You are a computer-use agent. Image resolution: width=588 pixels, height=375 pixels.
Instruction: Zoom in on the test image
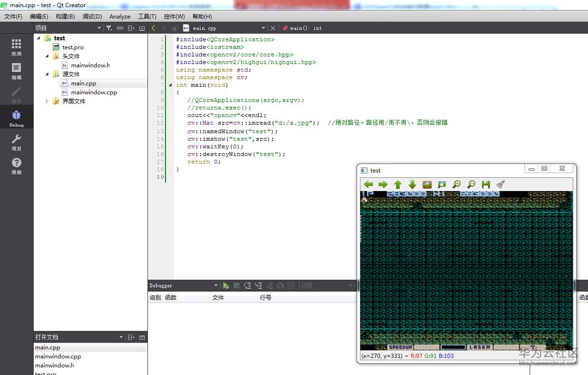(457, 184)
